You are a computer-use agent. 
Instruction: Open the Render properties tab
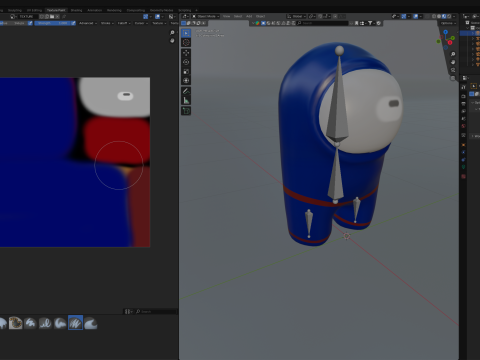pos(463,96)
